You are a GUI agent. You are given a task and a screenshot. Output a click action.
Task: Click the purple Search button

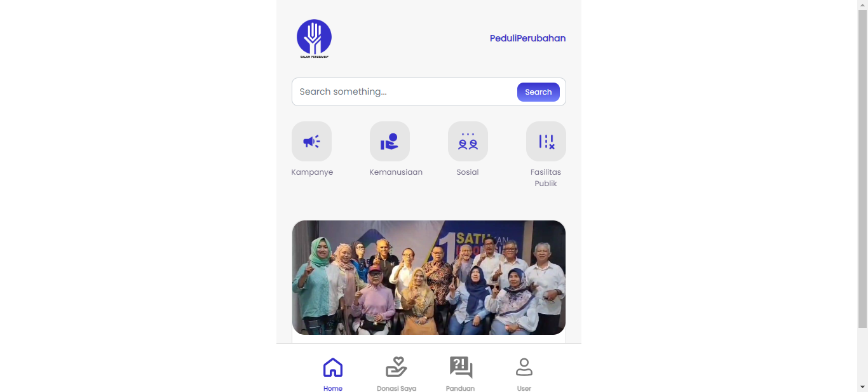click(538, 92)
